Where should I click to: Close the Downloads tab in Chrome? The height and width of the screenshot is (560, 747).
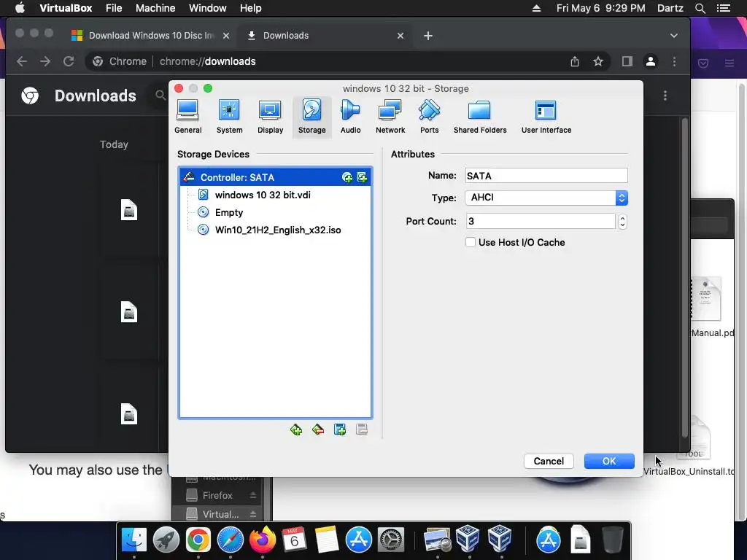[x=400, y=36]
